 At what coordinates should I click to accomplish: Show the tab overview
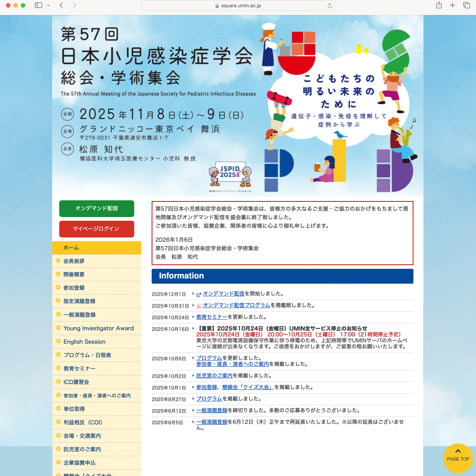[x=466, y=5]
